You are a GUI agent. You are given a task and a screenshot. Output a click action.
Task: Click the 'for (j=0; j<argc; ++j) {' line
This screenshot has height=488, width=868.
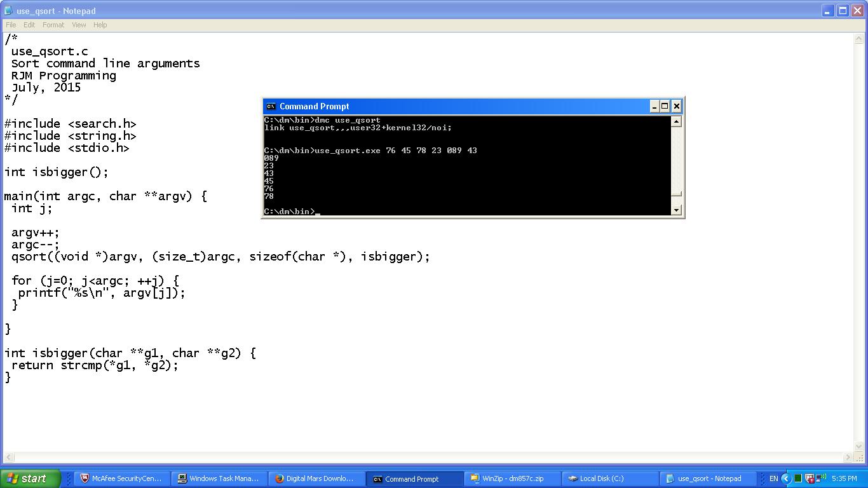(x=95, y=281)
